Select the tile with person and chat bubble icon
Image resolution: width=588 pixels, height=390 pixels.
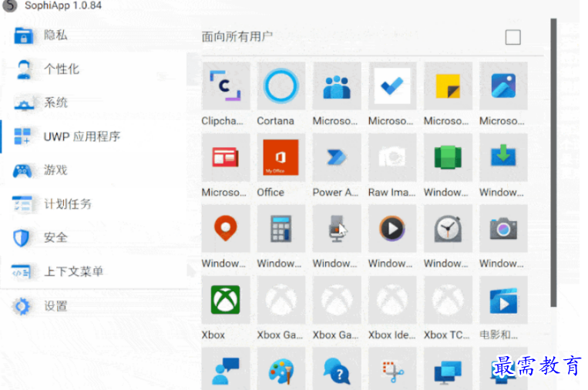pyautogui.click(x=225, y=368)
